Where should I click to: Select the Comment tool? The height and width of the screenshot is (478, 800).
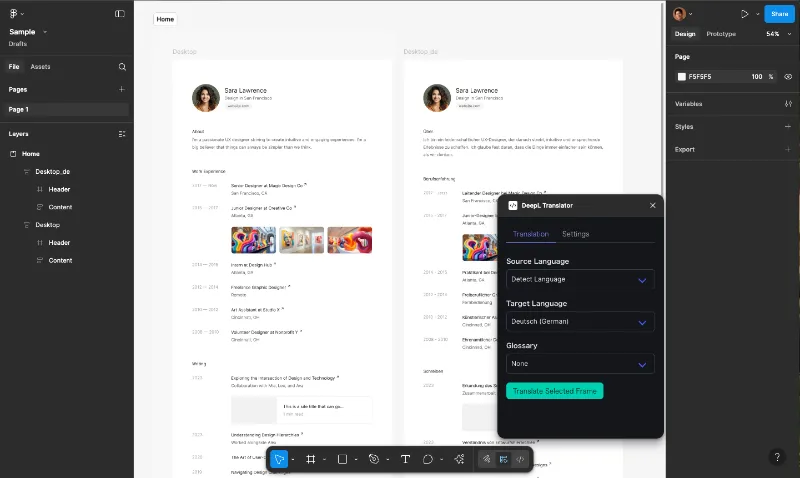pos(428,459)
